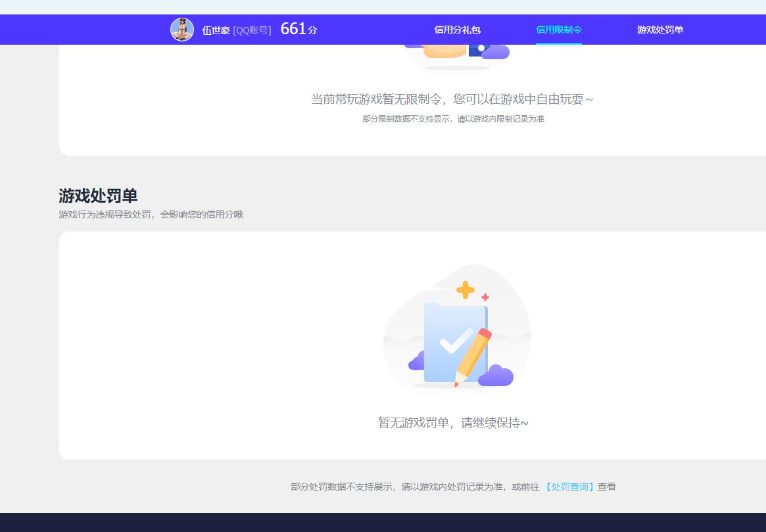
Task: Click the 暂无游戏罚单 empty state message
Action: pyautogui.click(x=453, y=423)
